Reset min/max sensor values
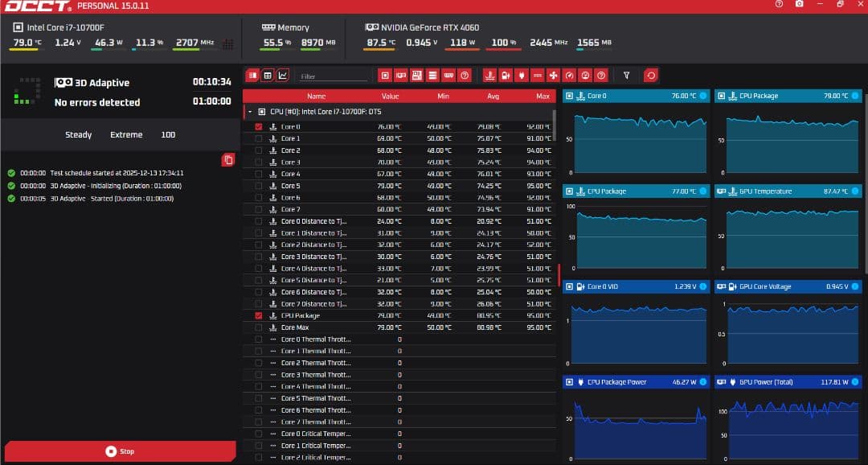This screenshot has width=868, height=465. (x=650, y=76)
